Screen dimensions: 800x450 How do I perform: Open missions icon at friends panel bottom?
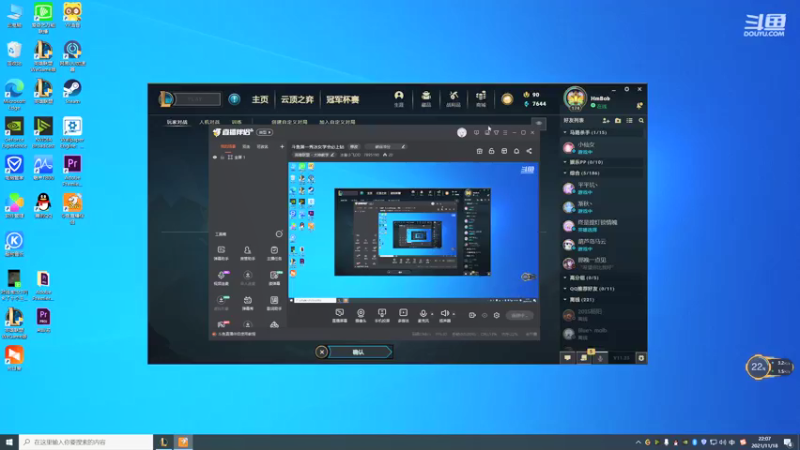click(584, 358)
